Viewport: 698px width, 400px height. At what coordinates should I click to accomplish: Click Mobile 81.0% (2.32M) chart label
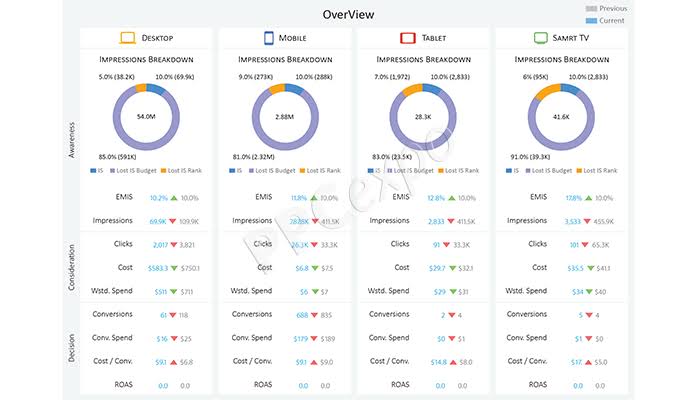click(x=254, y=157)
